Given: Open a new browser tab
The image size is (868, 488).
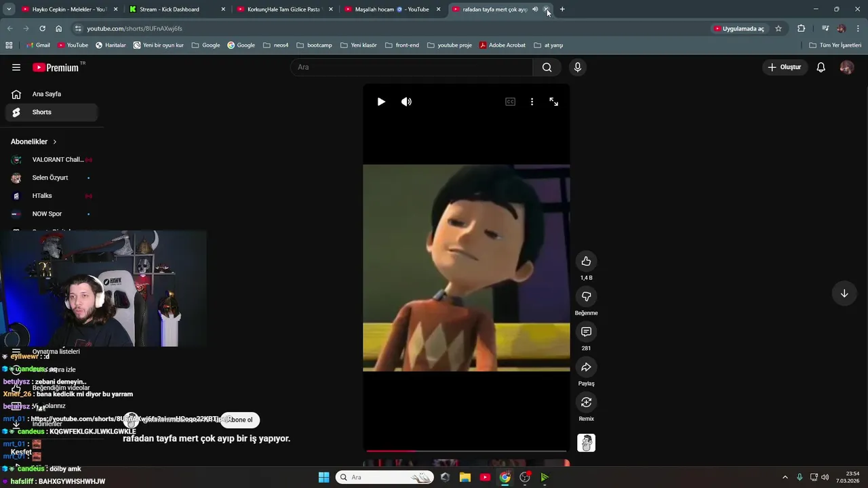Looking at the screenshot, I should [562, 9].
